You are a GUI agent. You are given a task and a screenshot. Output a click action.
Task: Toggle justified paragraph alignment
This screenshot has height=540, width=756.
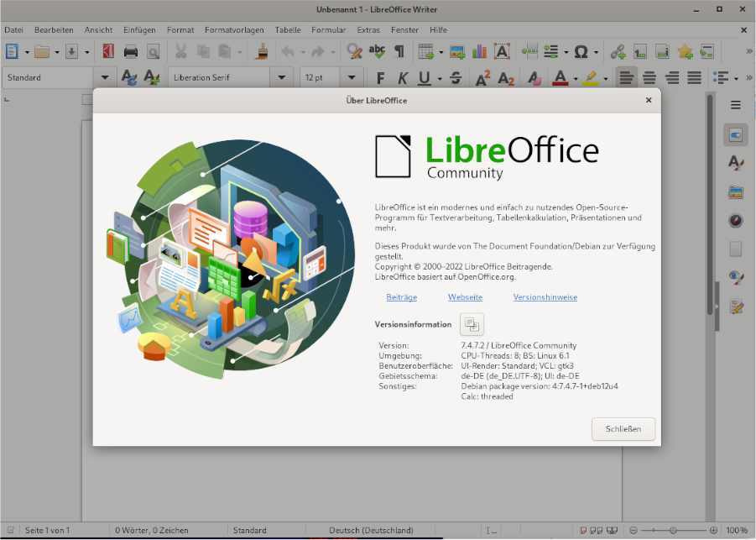(694, 78)
